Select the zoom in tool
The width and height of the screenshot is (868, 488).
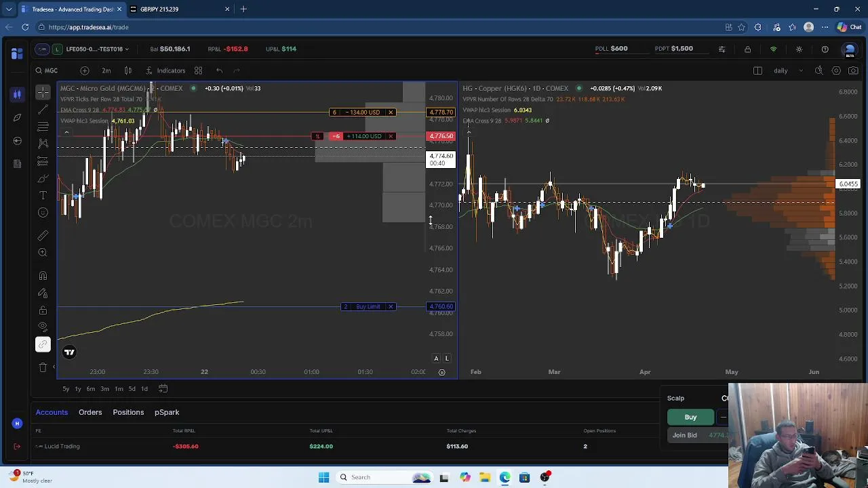43,252
